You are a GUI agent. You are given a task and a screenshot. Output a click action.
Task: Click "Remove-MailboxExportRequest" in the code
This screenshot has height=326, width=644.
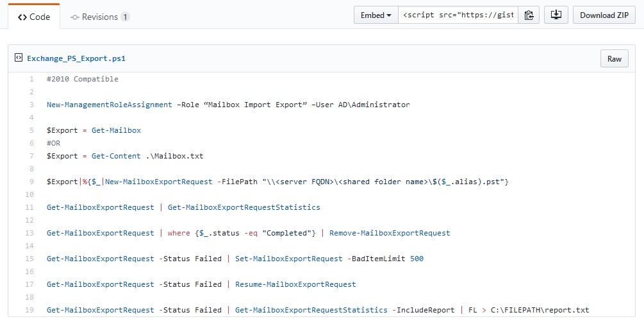point(390,233)
